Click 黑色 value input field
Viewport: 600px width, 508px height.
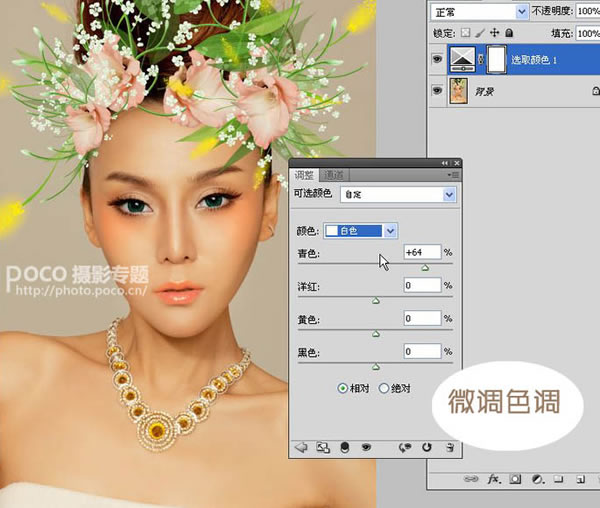[422, 351]
